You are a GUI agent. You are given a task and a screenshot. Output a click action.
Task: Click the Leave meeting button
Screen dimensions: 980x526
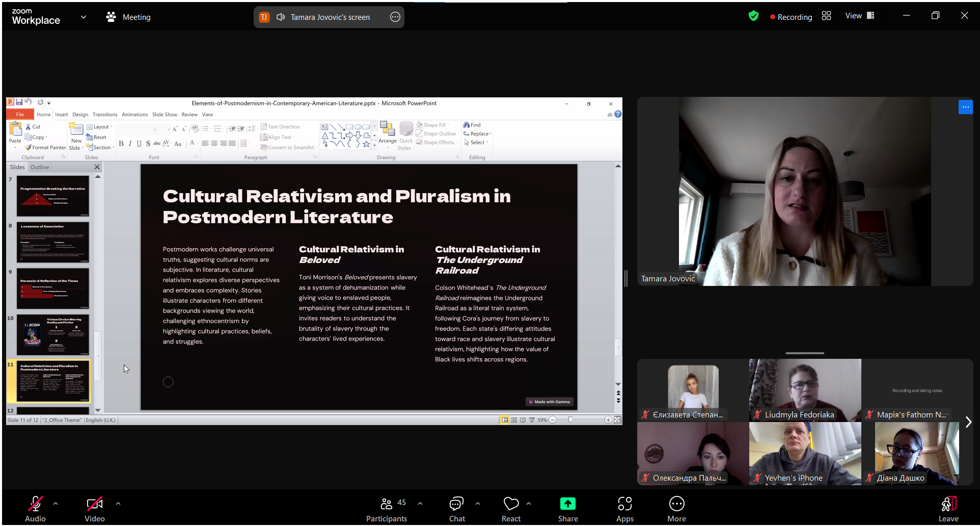click(948, 509)
